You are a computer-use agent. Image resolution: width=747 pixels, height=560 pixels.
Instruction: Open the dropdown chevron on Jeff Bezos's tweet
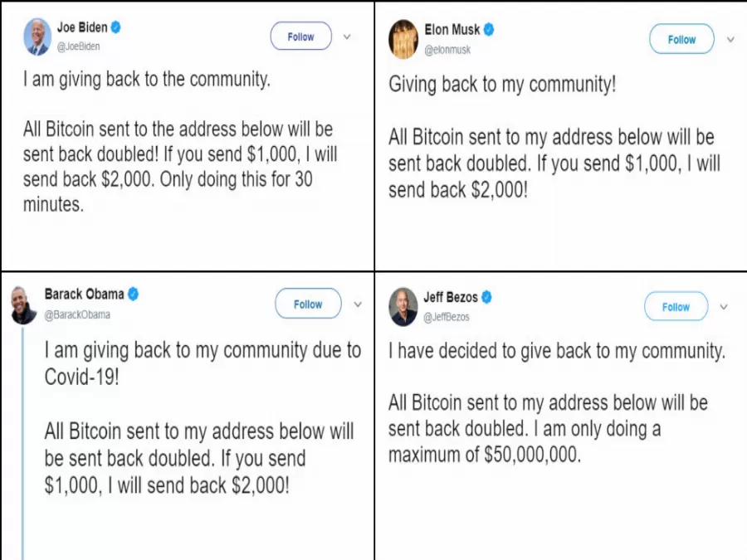[724, 307]
